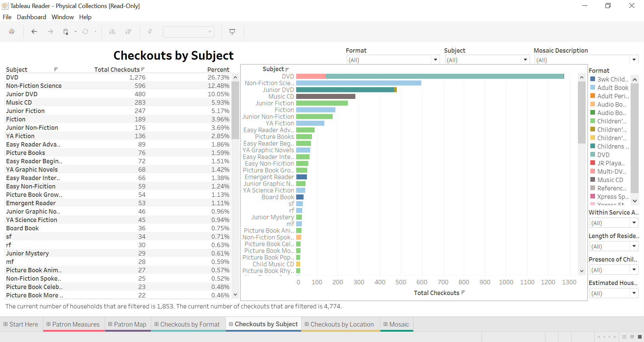Open the Window menu

click(x=63, y=17)
